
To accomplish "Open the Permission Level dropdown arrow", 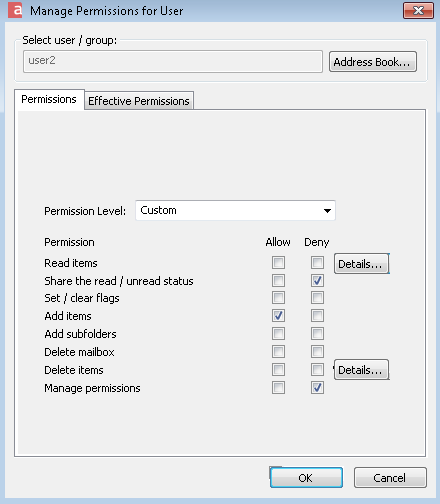I will pos(327,211).
